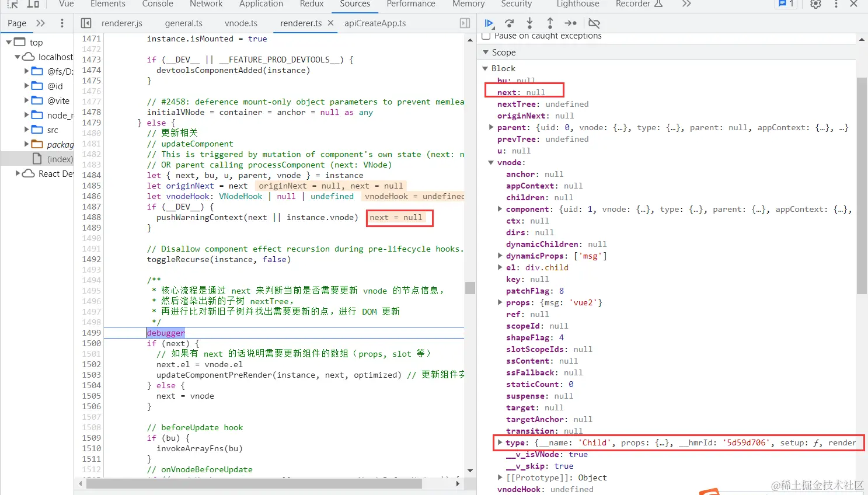This screenshot has width=868, height=495.
Task: Expand the type object with name Child
Action: pos(500,442)
